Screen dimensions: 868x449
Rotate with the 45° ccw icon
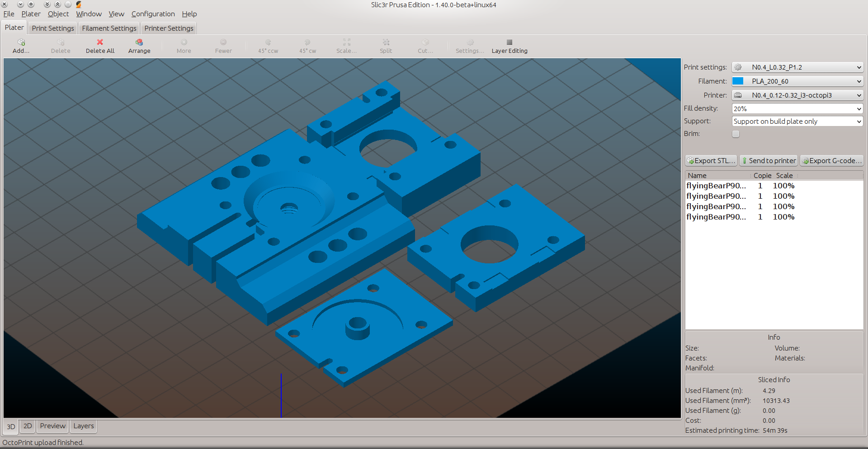click(268, 42)
